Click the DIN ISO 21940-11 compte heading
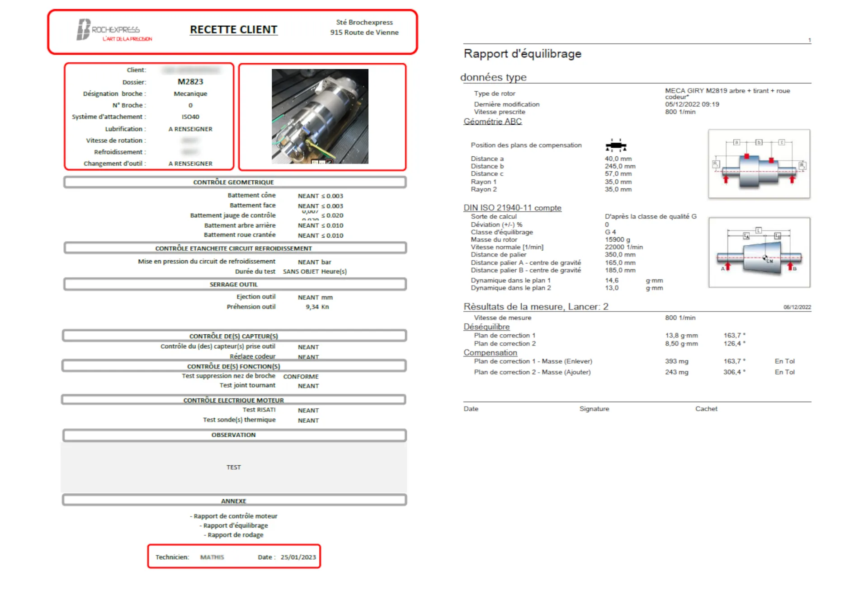 tap(512, 208)
